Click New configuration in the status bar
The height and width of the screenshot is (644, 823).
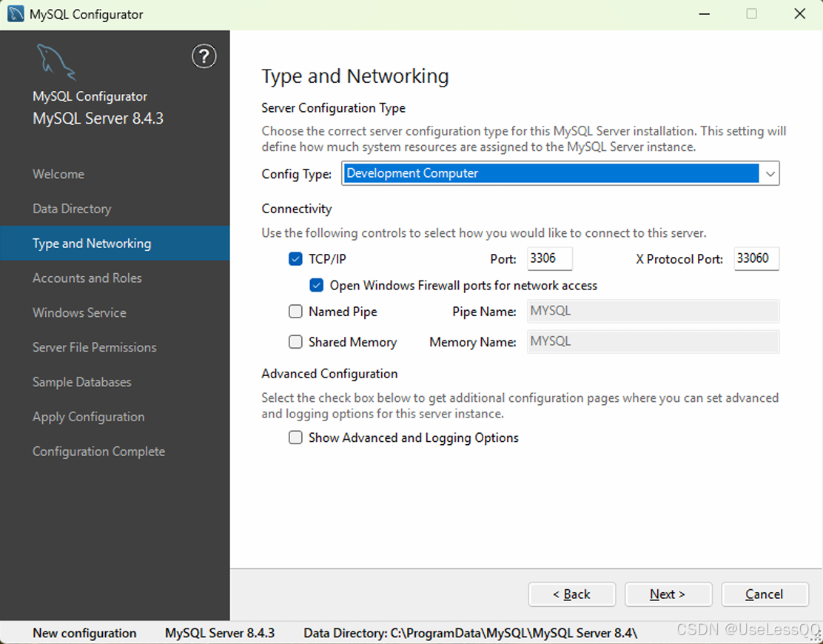(x=84, y=633)
